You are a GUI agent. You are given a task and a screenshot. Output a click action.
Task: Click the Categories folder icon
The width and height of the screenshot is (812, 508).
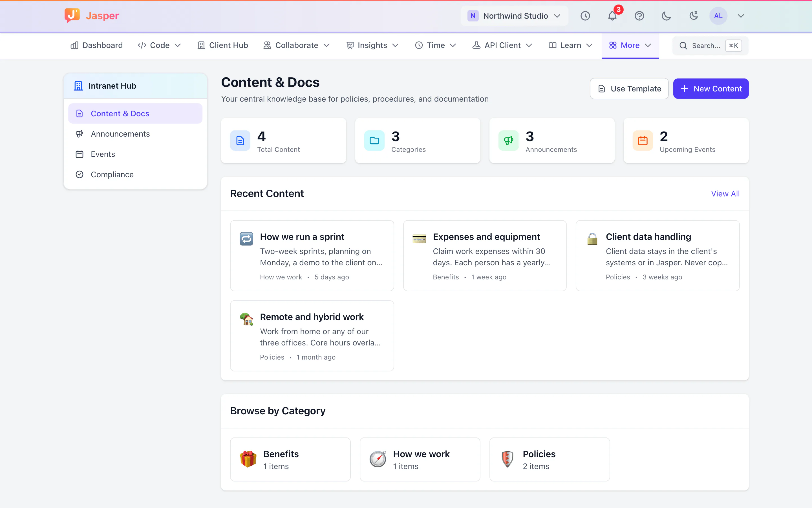[374, 141]
